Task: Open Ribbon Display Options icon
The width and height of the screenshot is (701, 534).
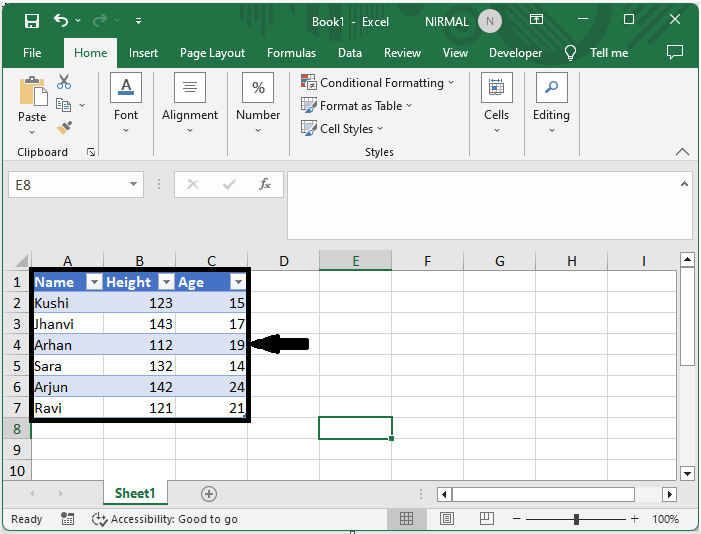Action: [x=536, y=19]
